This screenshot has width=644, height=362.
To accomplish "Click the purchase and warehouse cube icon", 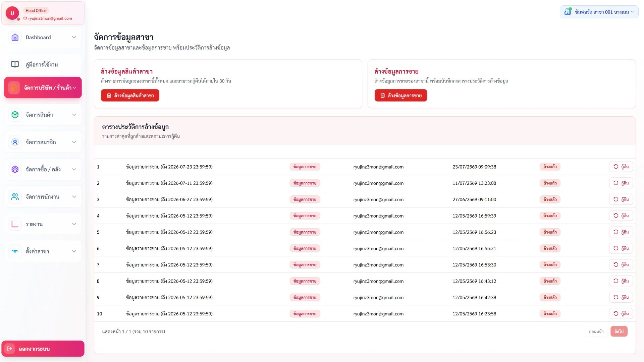I will [15, 169].
